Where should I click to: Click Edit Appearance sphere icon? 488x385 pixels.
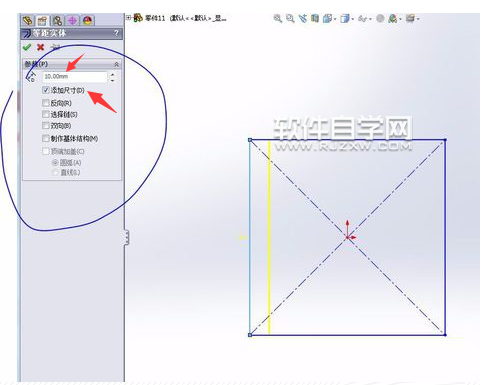(380, 18)
